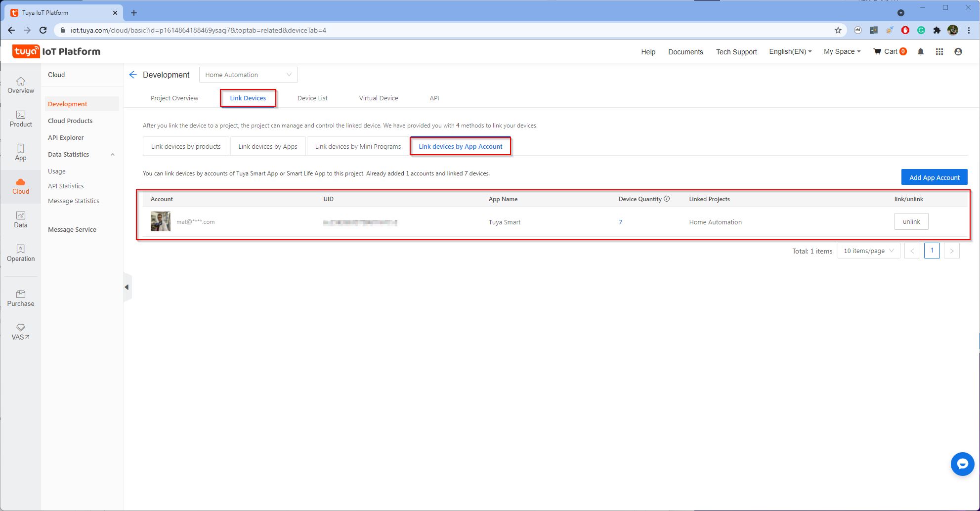The width and height of the screenshot is (980, 511).
Task: Open the notifications bell
Action: 920,51
